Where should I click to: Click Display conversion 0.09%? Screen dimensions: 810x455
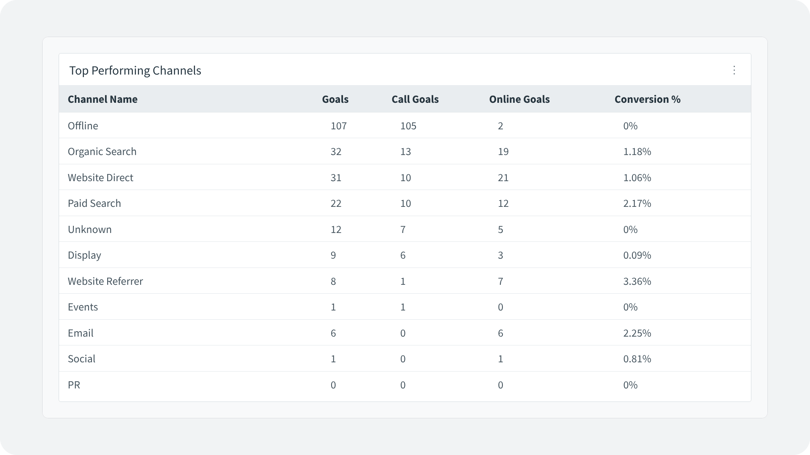click(637, 255)
